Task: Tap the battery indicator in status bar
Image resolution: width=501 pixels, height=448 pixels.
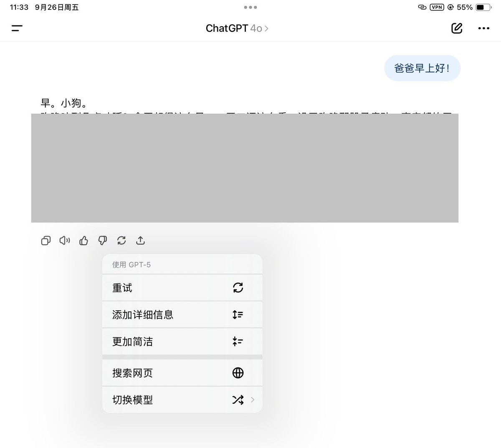Action: click(484, 7)
